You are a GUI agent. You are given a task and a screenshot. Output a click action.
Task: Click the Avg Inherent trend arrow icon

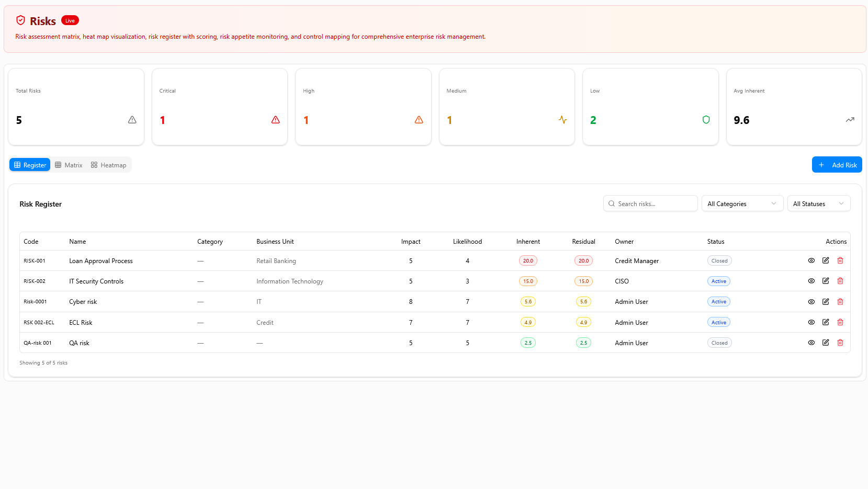(x=850, y=120)
